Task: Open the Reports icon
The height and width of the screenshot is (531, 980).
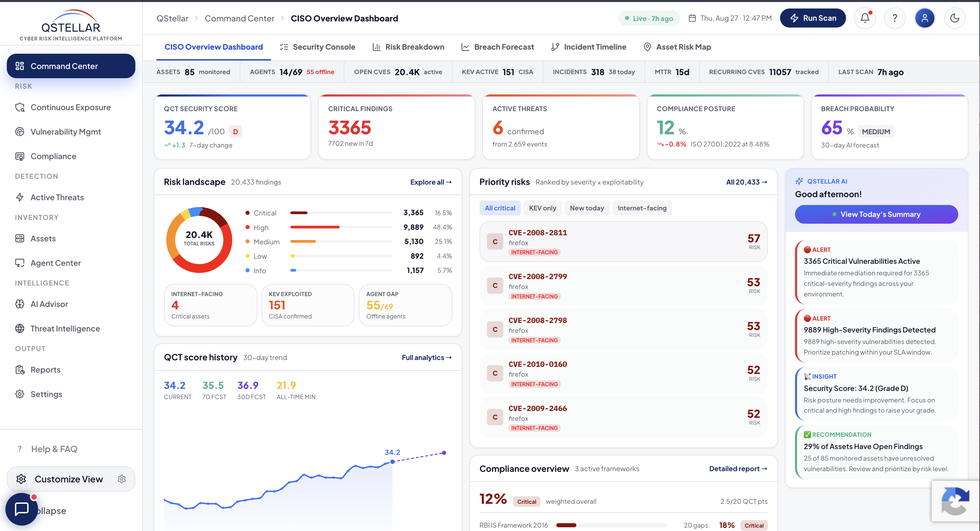Action: (20, 370)
